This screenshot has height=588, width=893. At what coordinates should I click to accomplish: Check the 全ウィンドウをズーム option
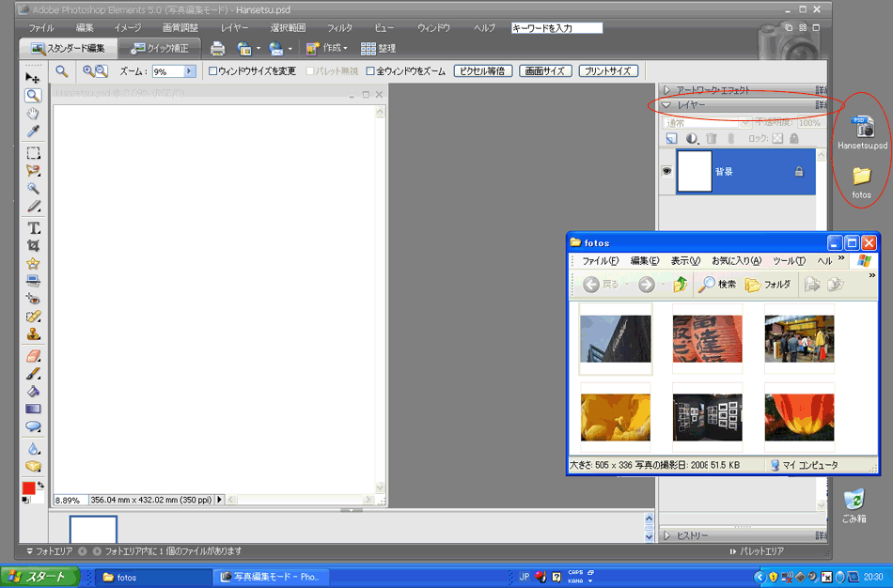click(x=371, y=71)
